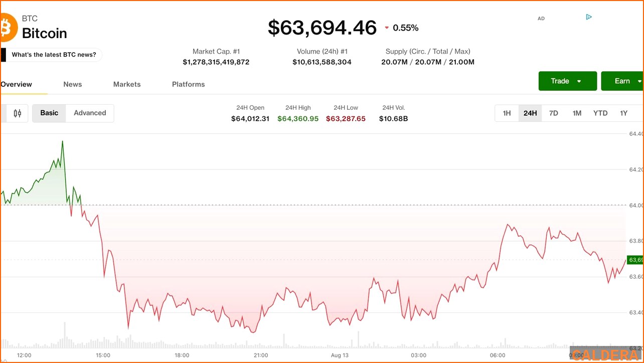Switch chart to Advanced mode
The image size is (644, 363).
tap(90, 113)
